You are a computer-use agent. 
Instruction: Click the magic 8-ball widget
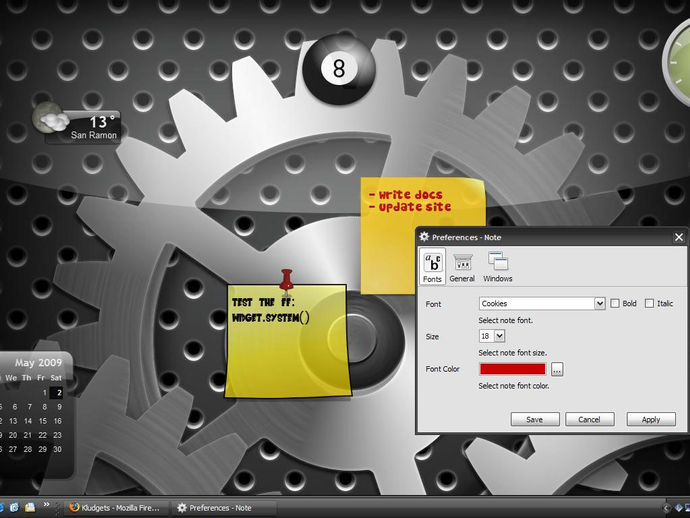click(339, 69)
